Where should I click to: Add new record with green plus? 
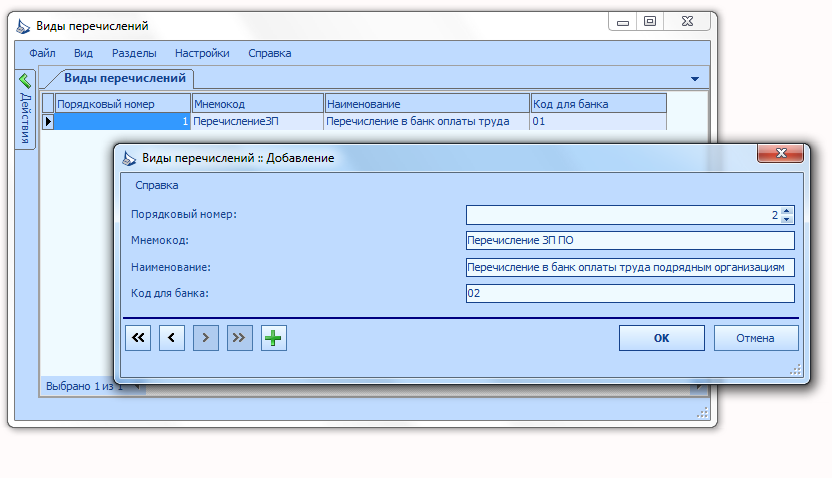click(x=273, y=338)
